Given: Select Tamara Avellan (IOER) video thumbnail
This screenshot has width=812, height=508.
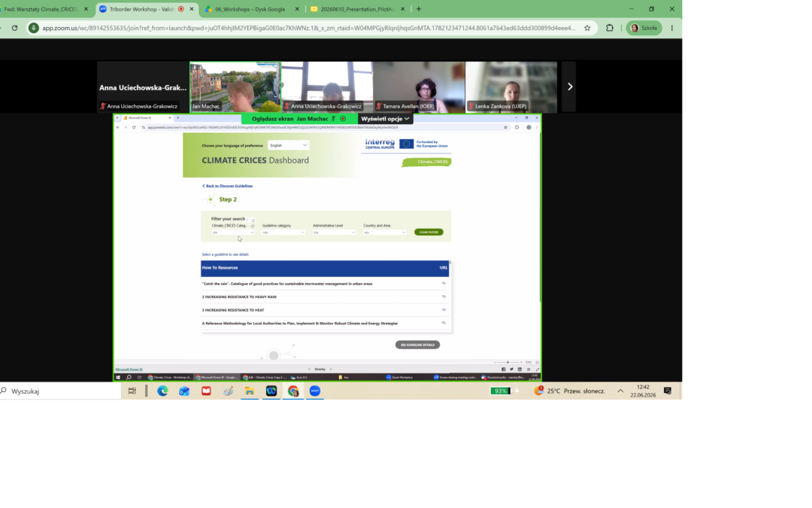Looking at the screenshot, I should pos(419,87).
